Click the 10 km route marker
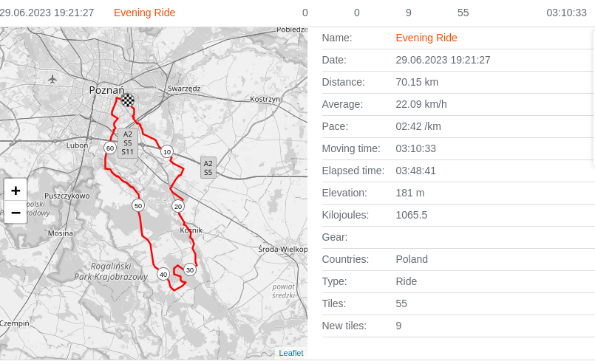Image resolution: width=595 pixels, height=364 pixels. (x=167, y=152)
